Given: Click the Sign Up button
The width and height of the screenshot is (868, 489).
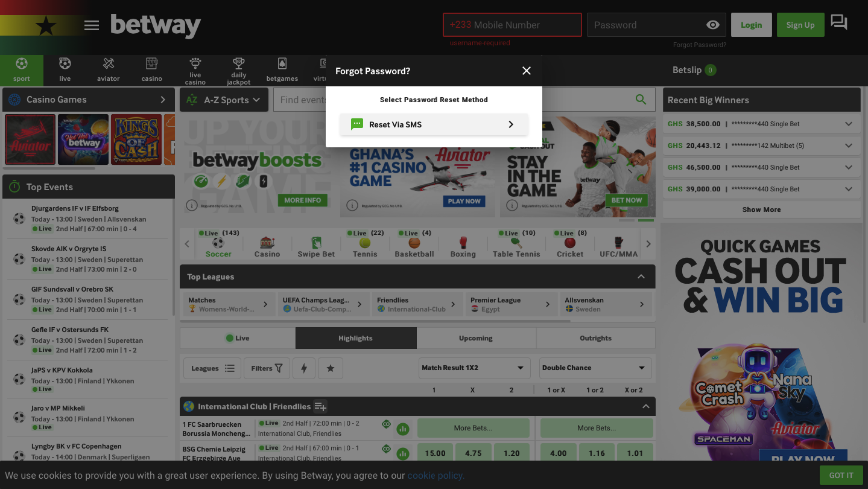Looking at the screenshot, I should click(800, 25).
